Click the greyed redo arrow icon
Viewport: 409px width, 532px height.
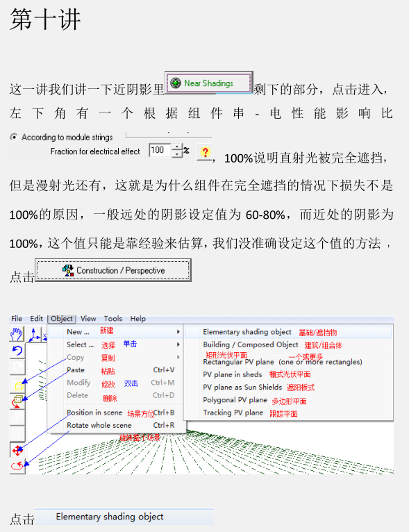click(17, 367)
